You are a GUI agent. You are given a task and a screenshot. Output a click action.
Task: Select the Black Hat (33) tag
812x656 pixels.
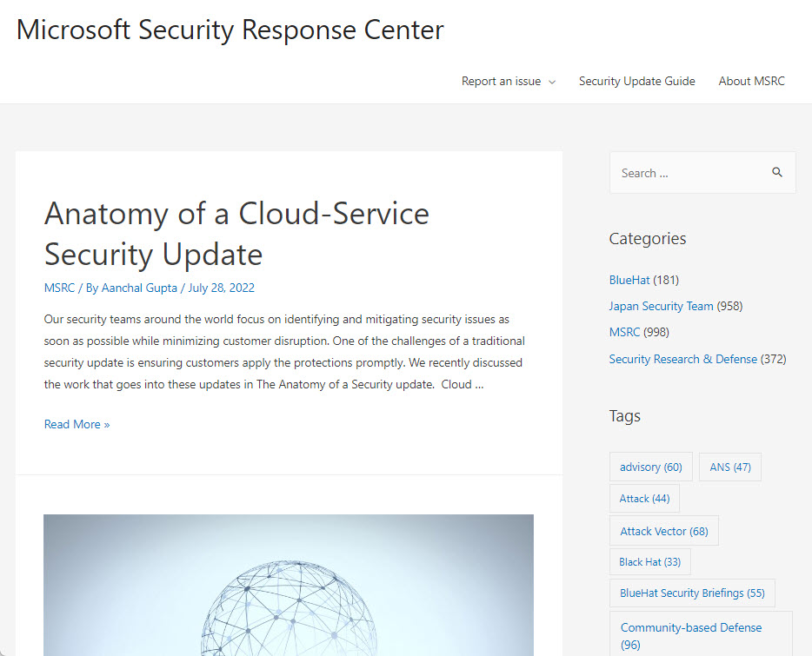tap(650, 562)
